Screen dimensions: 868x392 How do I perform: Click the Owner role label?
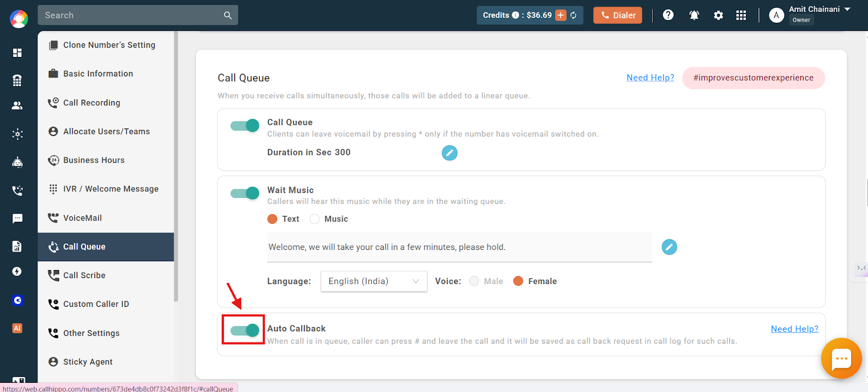point(801,20)
